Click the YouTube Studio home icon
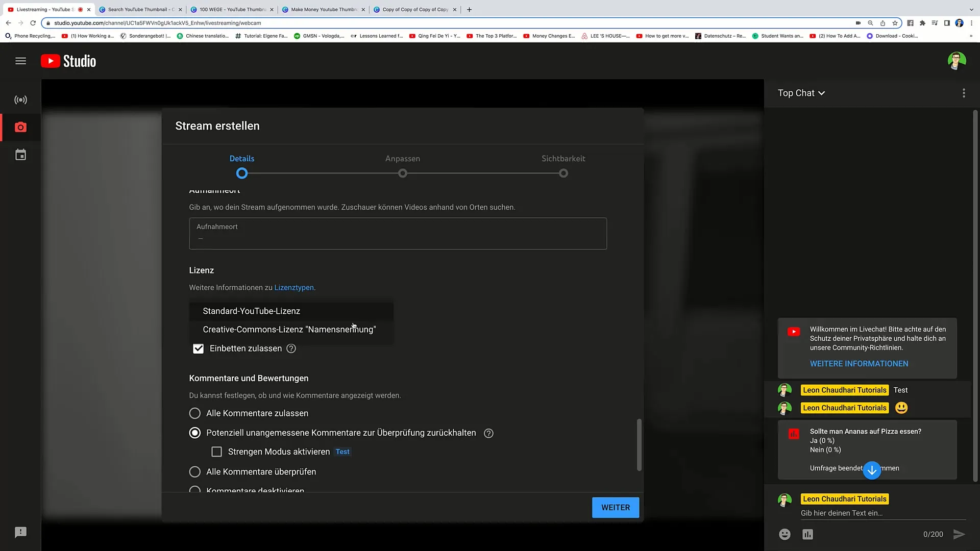This screenshot has width=980, height=551. click(x=68, y=61)
